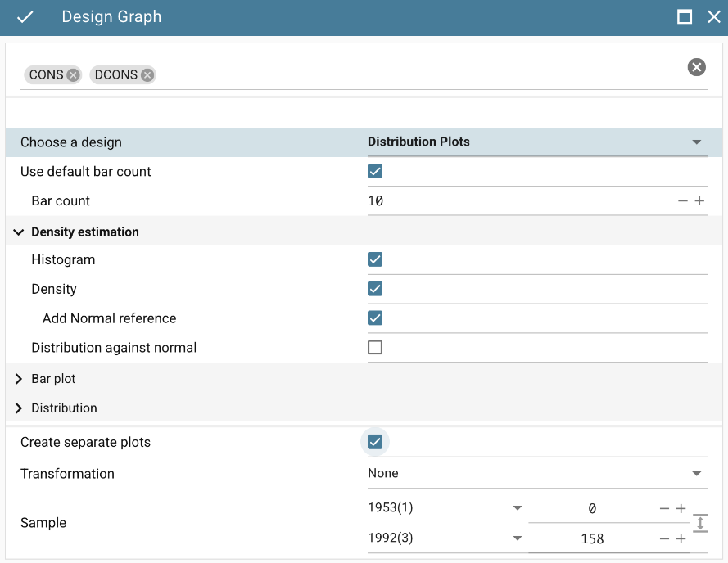Increase the sample start index with plus
The height and width of the screenshot is (563, 728).
pos(681,508)
